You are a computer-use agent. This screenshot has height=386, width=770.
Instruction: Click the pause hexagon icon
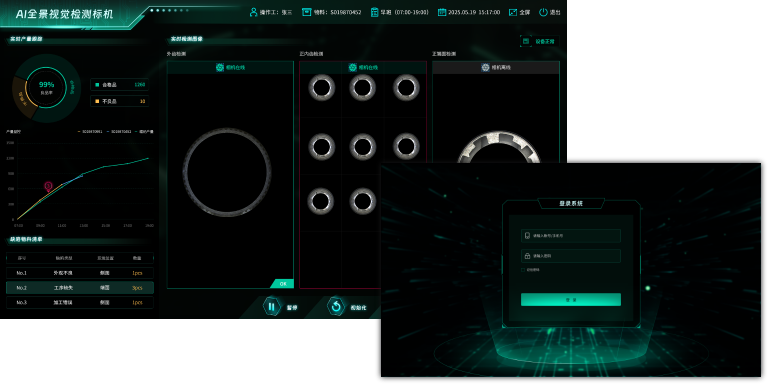click(x=272, y=306)
